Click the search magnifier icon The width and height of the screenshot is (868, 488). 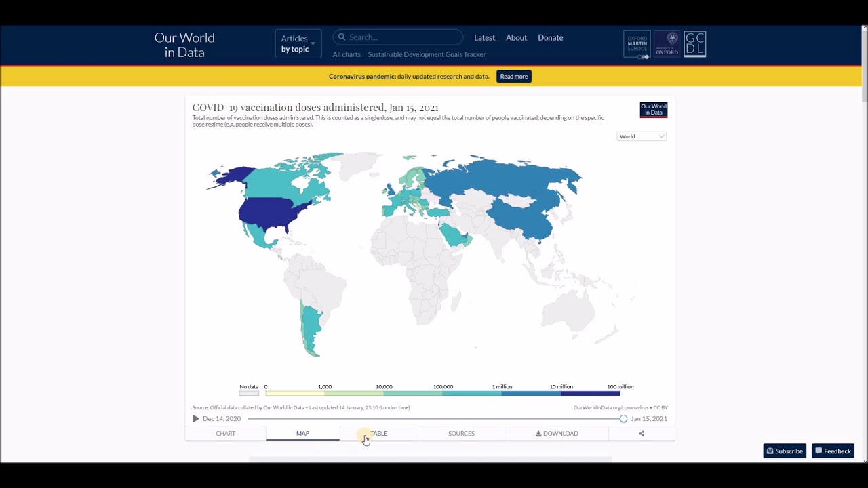coord(342,37)
